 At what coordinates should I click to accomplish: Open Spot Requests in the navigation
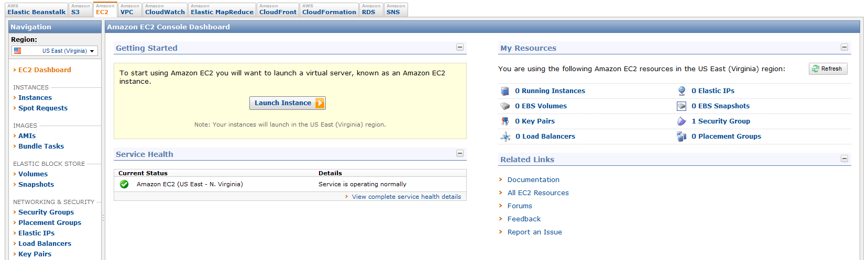[x=43, y=108]
